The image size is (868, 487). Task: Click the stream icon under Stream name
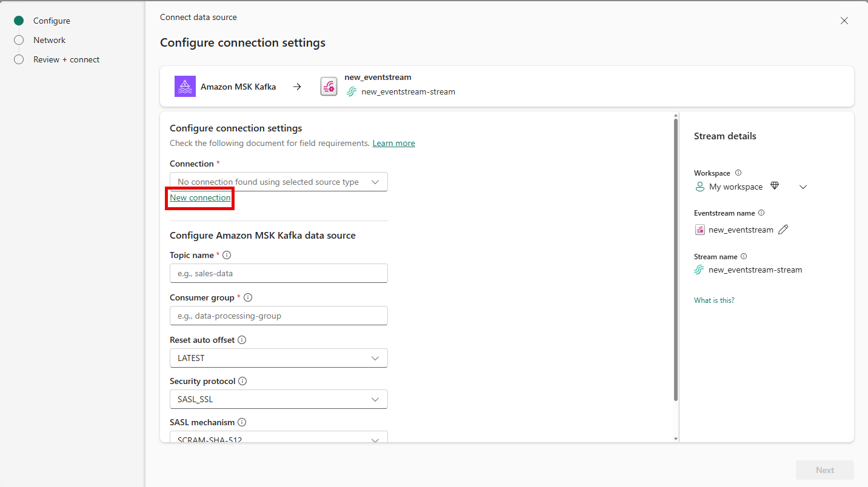pos(699,270)
